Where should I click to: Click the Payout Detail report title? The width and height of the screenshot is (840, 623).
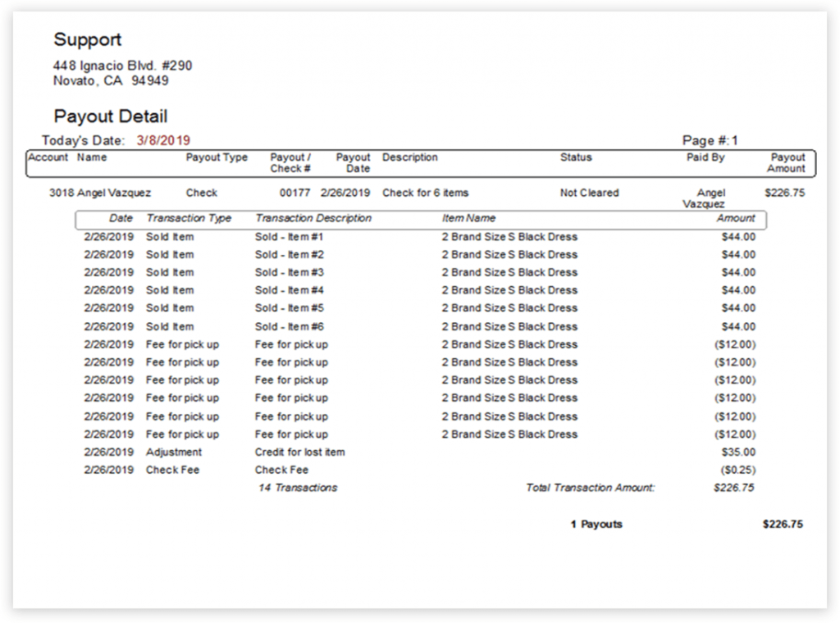111,116
